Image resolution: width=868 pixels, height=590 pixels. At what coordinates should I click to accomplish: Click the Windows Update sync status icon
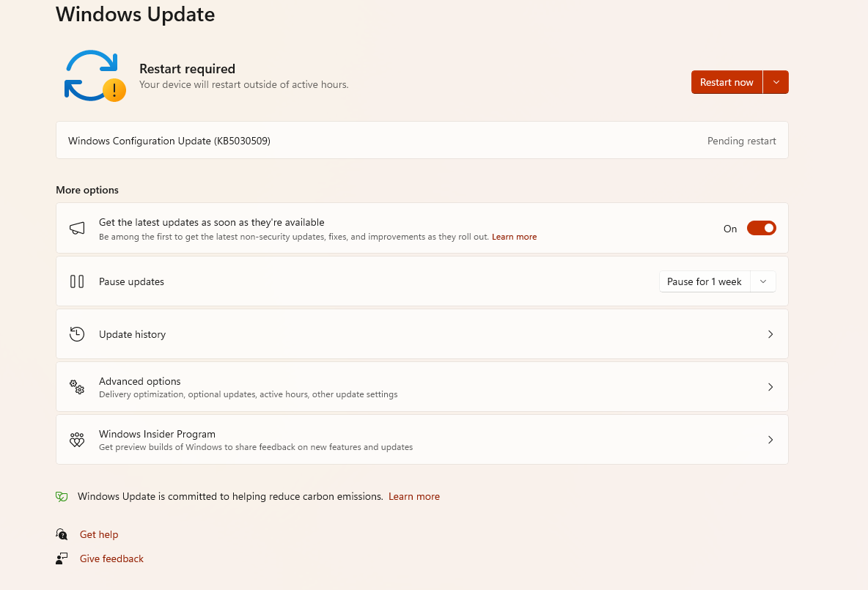pos(95,75)
